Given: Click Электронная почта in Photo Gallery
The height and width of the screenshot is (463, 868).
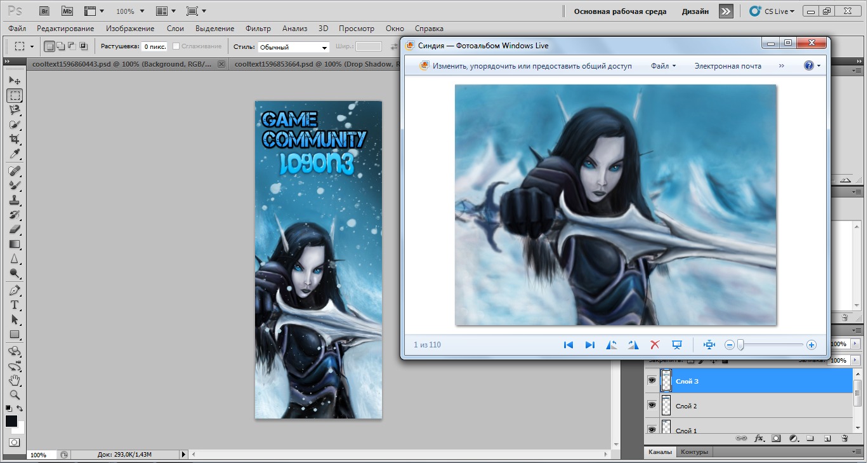Looking at the screenshot, I should [728, 65].
